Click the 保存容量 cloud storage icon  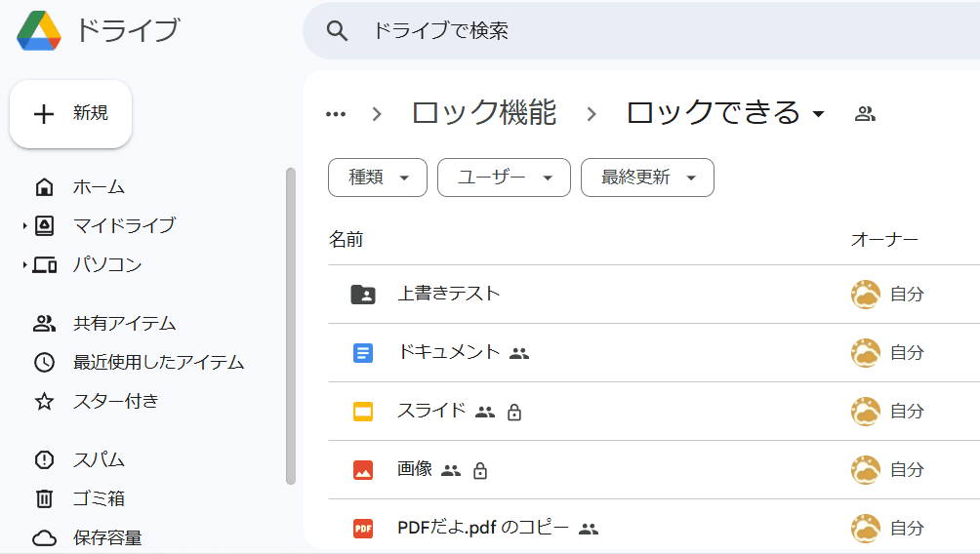coord(44,537)
